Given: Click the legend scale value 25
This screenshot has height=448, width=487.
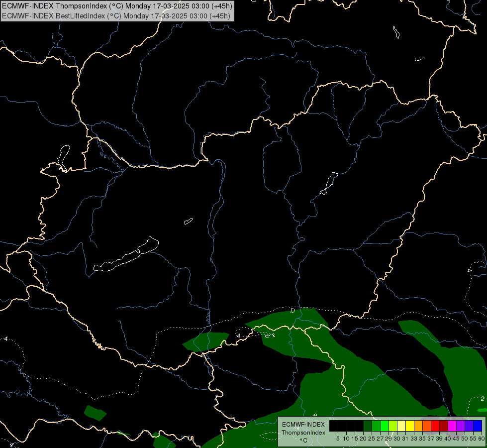Looking at the screenshot, I should (372, 439).
